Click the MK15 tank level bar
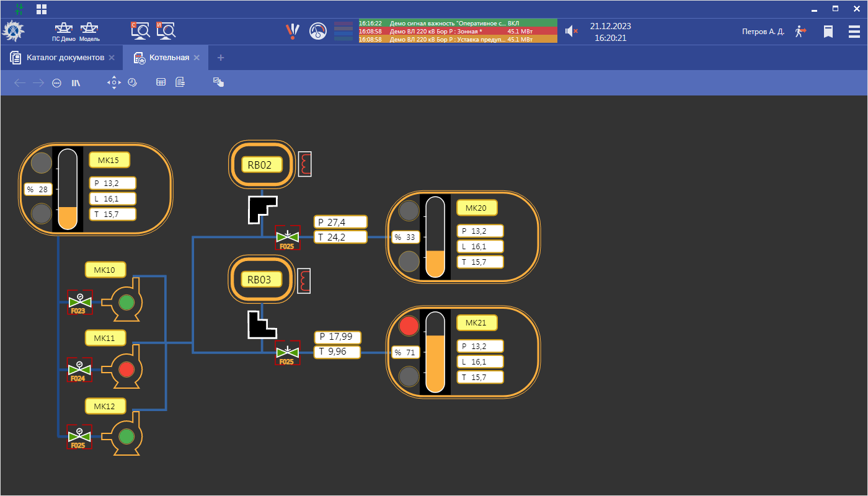This screenshot has height=496, width=868. 67,189
